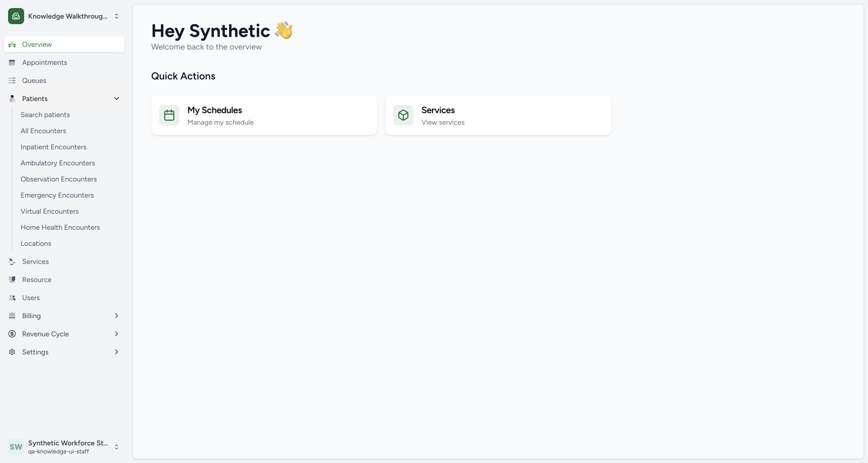Click the Billing sidebar icon

tap(12, 316)
